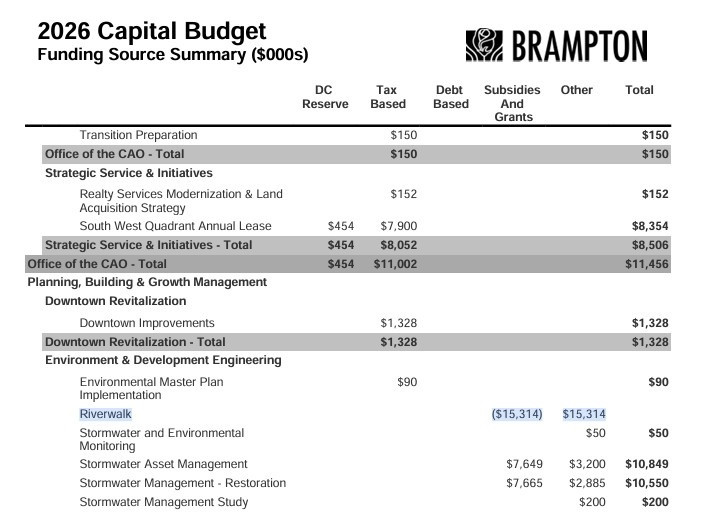Click the Riverwalk $15,314 Other value
The image size is (706, 512).
coord(583,414)
